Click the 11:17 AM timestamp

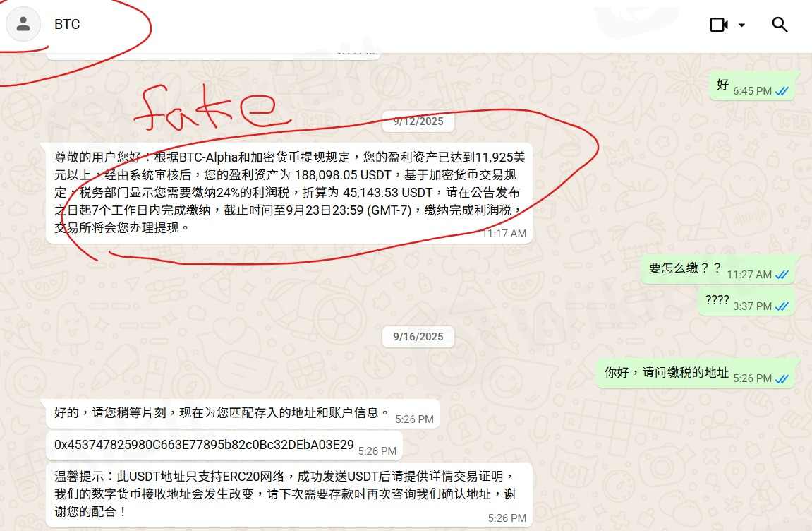coord(504,234)
